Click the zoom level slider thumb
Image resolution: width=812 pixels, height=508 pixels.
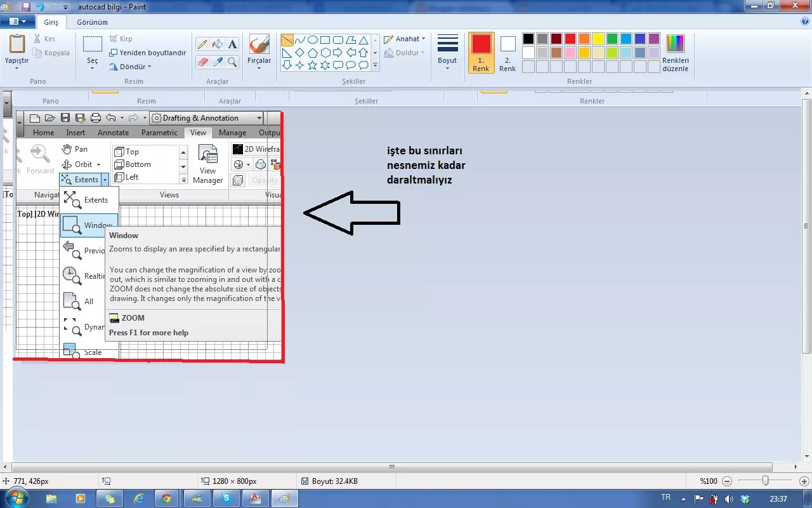766,481
